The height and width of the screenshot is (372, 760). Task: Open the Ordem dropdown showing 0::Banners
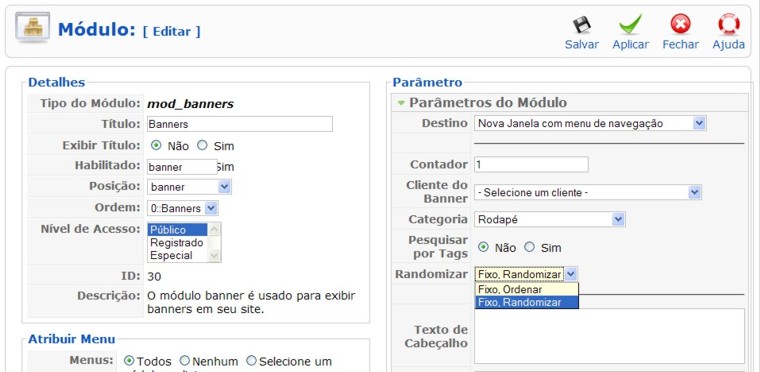point(183,208)
